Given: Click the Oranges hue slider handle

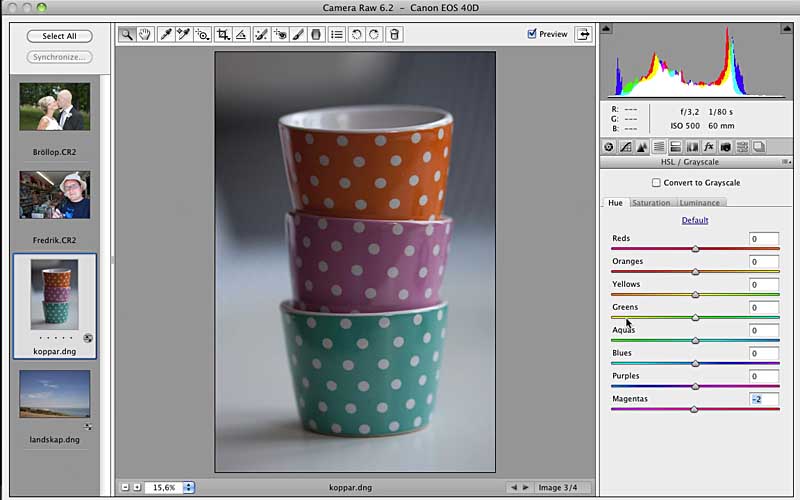Looking at the screenshot, I should click(x=695, y=271).
